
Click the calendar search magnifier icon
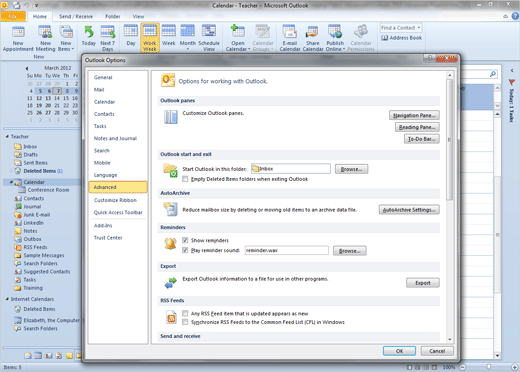493,74
